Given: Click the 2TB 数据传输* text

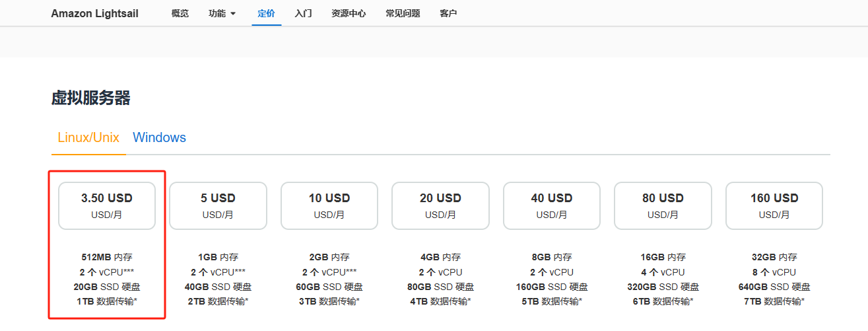Looking at the screenshot, I should click(x=218, y=301).
